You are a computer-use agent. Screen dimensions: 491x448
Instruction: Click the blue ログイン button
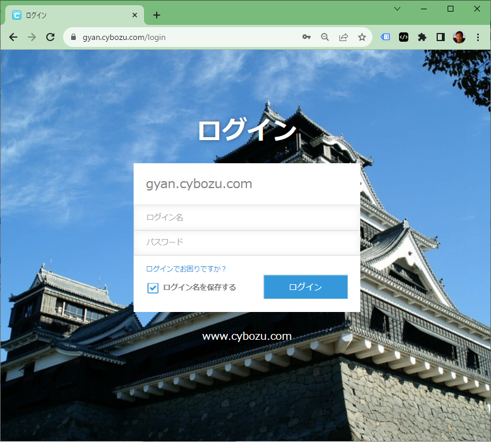coord(305,287)
